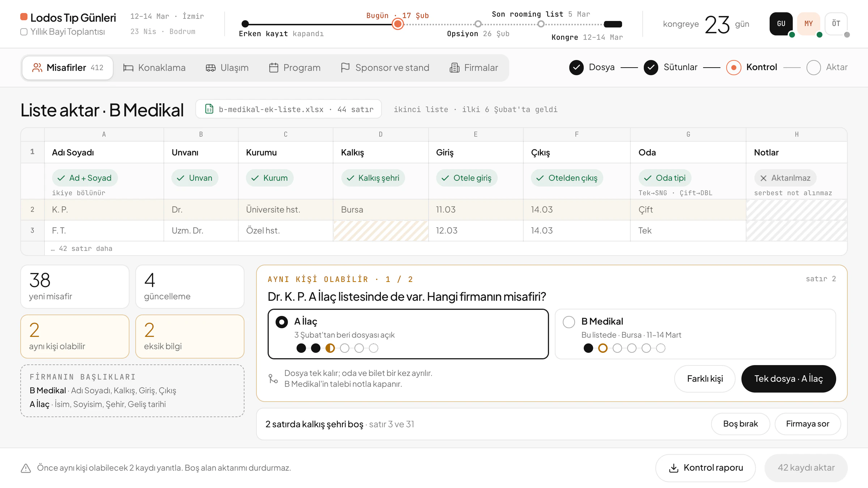868x488 pixels.
Task: Click the Sütunlar step checkmark icon
Action: [651, 68]
